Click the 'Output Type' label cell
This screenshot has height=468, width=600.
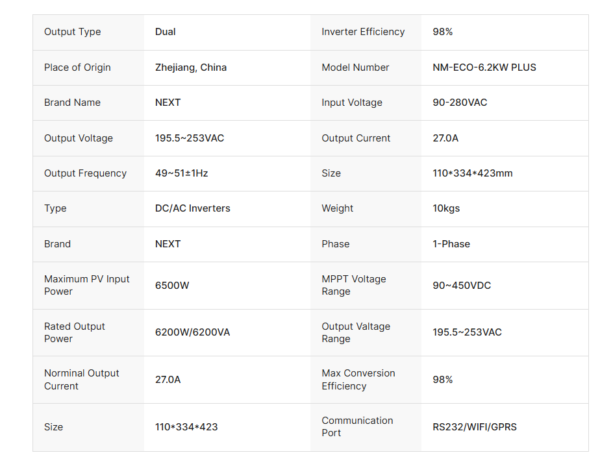[72, 32]
